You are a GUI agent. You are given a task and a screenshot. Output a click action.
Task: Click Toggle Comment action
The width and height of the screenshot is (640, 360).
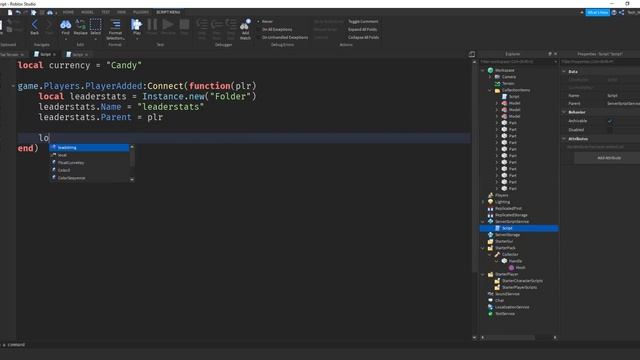point(363,21)
